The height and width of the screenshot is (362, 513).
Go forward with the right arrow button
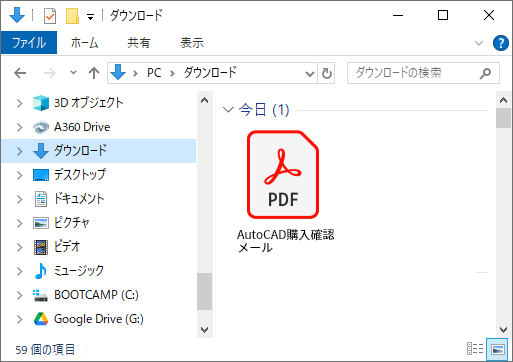50,73
